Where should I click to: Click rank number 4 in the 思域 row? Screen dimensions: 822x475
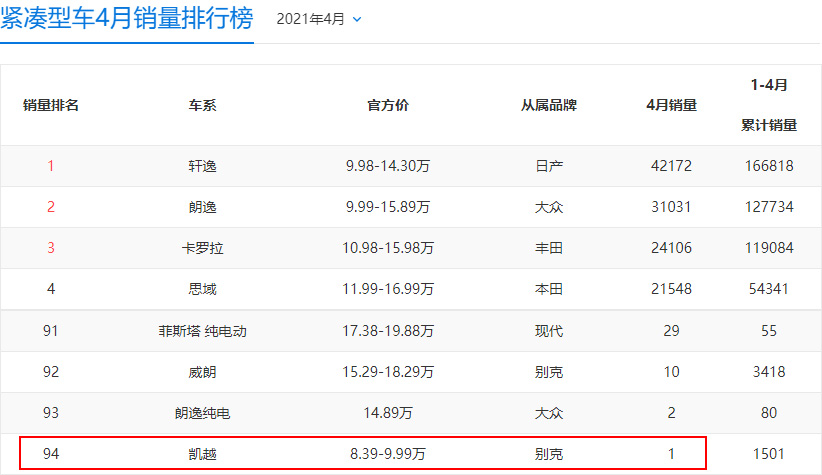click(x=51, y=289)
